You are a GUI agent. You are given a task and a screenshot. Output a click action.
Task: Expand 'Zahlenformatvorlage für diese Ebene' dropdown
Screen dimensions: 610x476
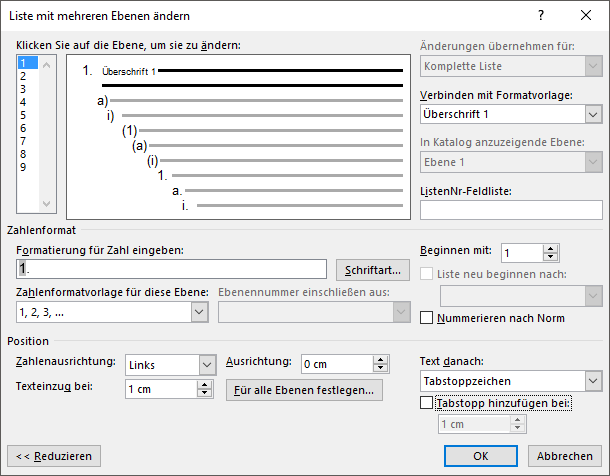click(198, 312)
